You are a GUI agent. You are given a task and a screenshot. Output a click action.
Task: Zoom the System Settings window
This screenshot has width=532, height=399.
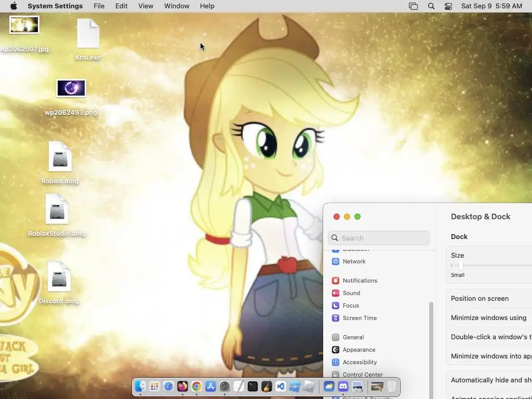point(357,217)
